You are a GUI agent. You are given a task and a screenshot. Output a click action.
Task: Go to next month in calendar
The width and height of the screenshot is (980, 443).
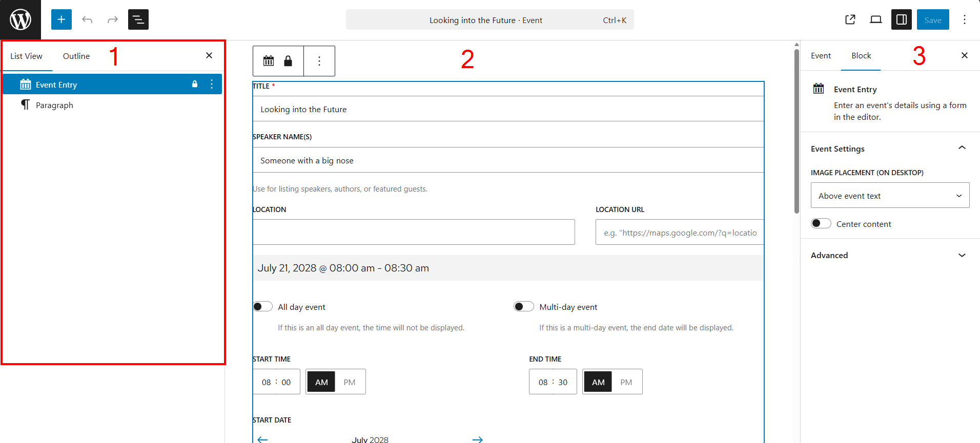pyautogui.click(x=478, y=439)
